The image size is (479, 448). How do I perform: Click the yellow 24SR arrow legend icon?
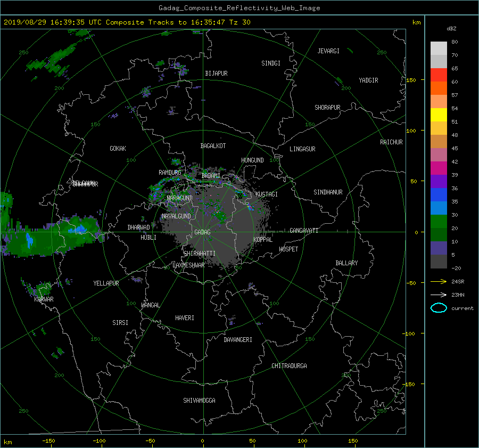click(x=439, y=281)
